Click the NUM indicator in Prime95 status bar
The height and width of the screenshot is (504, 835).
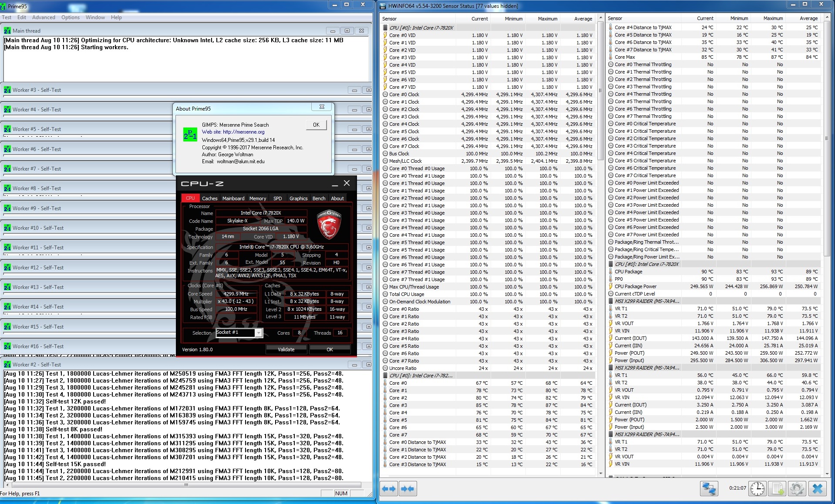(341, 494)
